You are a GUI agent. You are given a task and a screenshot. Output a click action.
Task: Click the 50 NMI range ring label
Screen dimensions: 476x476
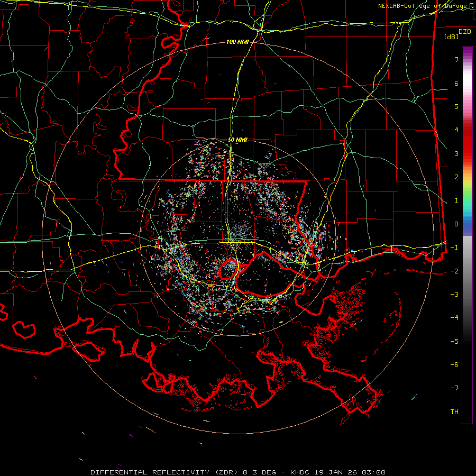237,140
